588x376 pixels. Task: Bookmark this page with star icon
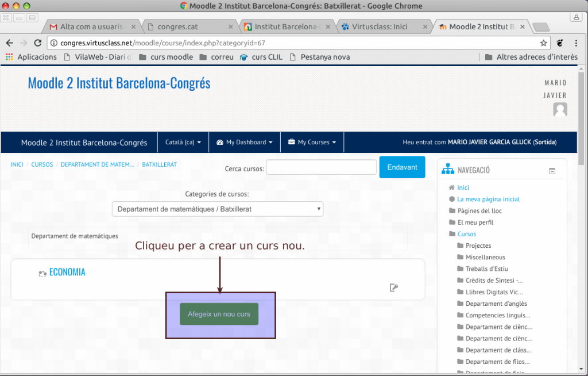[x=543, y=43]
